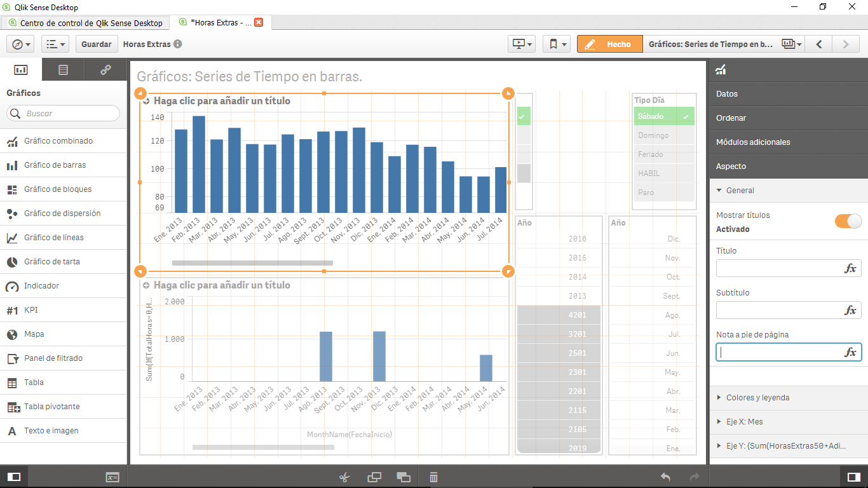This screenshot has width=868, height=488.
Task: Select Gráfico de líneas chart type
Action: point(64,238)
